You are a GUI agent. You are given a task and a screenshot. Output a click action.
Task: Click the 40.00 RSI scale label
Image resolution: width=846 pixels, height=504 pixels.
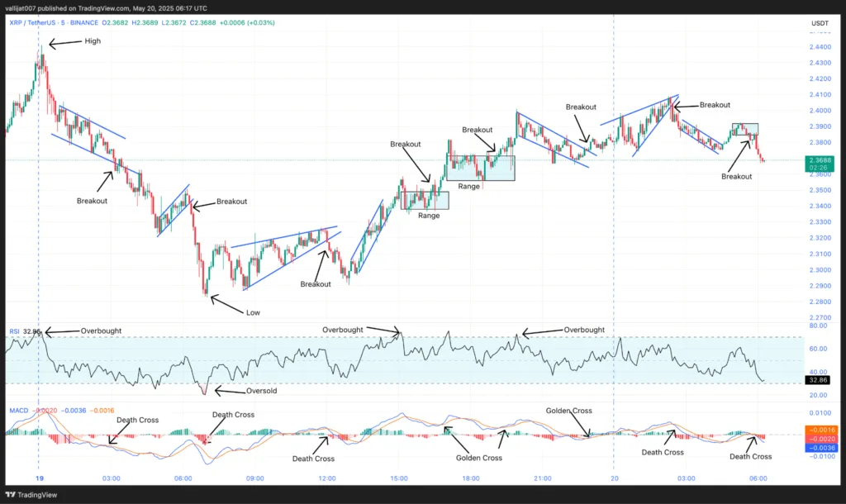tap(818, 372)
